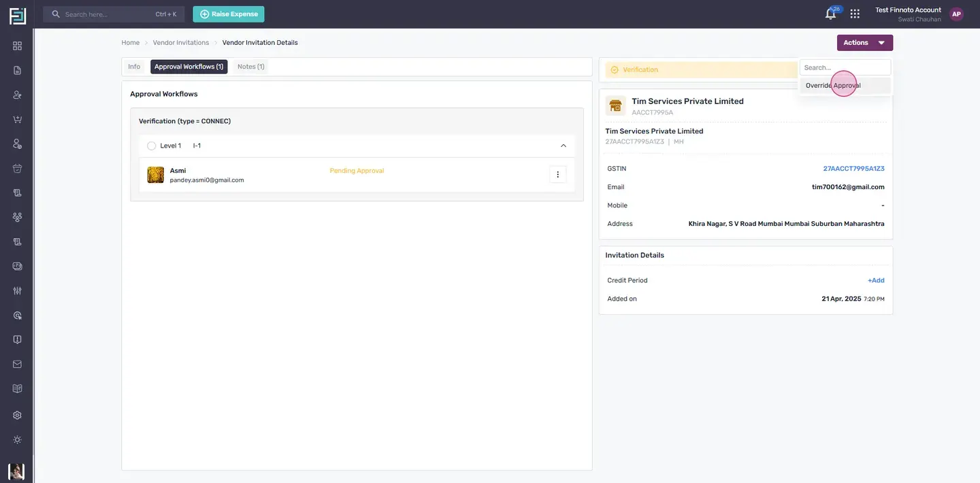The height and width of the screenshot is (483, 980).
Task: Open the dashboard grid icon in sidebar
Action: (x=17, y=46)
